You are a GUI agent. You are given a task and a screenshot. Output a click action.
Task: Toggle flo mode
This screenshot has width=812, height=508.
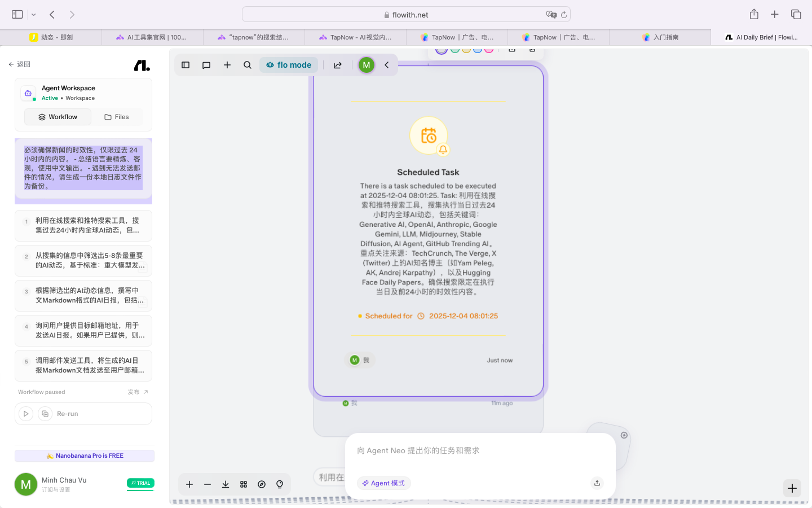point(289,65)
